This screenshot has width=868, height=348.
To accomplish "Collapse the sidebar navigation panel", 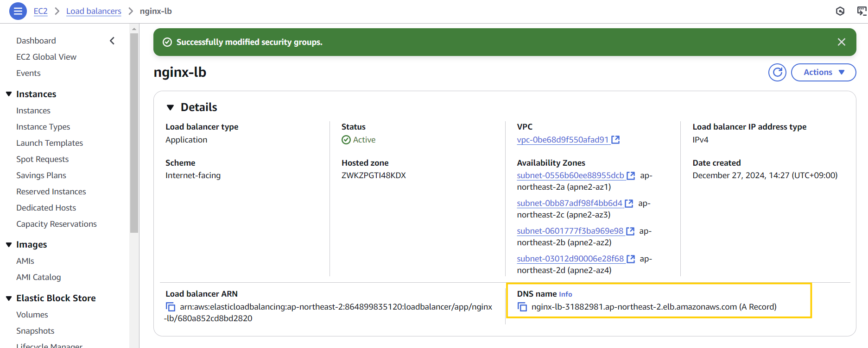I will (x=112, y=41).
